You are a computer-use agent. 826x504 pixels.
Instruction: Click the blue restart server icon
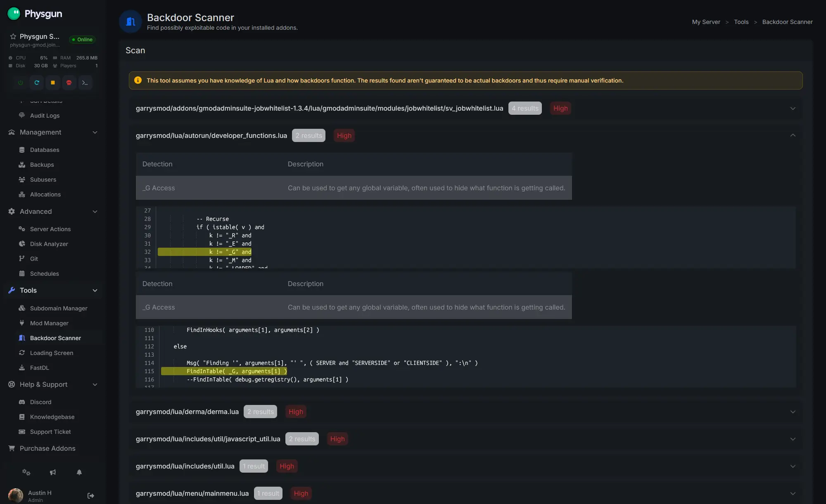click(x=37, y=83)
